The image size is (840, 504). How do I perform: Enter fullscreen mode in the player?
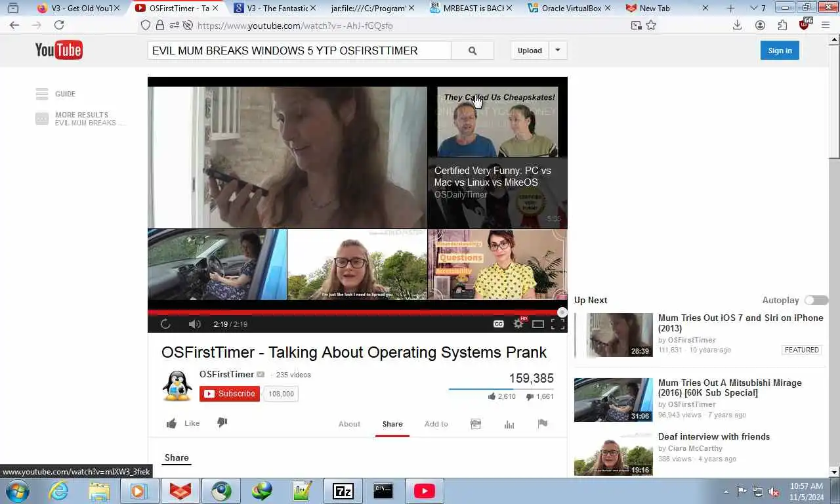tap(558, 324)
